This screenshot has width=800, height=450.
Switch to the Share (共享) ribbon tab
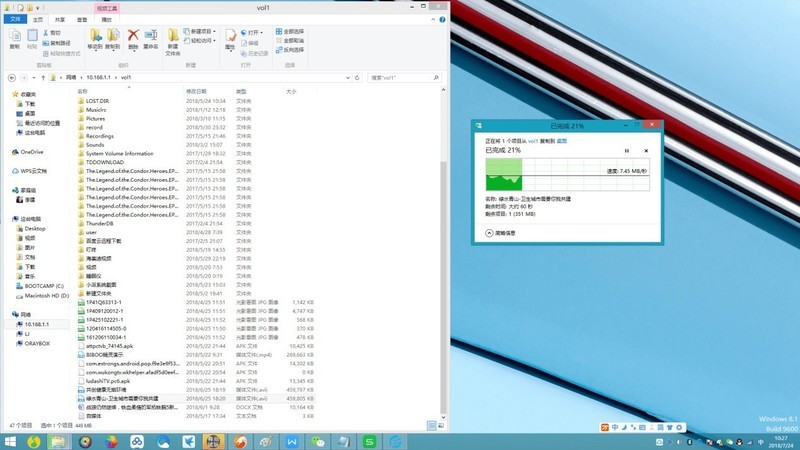[x=59, y=19]
